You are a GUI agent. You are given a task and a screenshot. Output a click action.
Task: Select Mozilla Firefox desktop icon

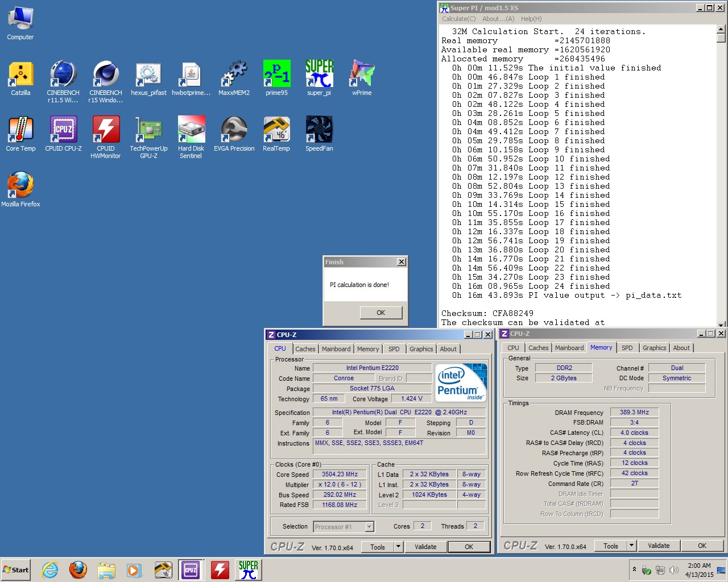20,190
